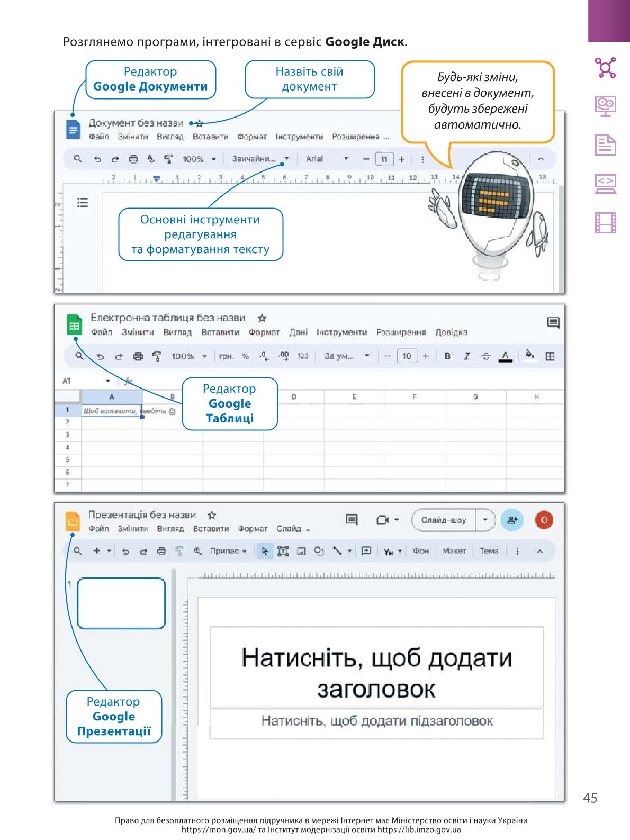The height and width of the screenshot is (840, 630).
Task: Decrease decimal places in the Sheets toolbar
Action: [x=264, y=356]
